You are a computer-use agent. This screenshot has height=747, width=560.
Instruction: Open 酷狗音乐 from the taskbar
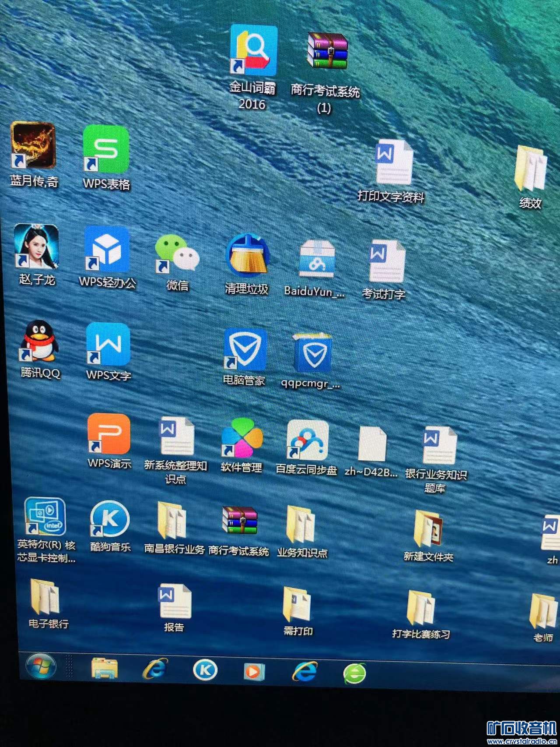[205, 670]
